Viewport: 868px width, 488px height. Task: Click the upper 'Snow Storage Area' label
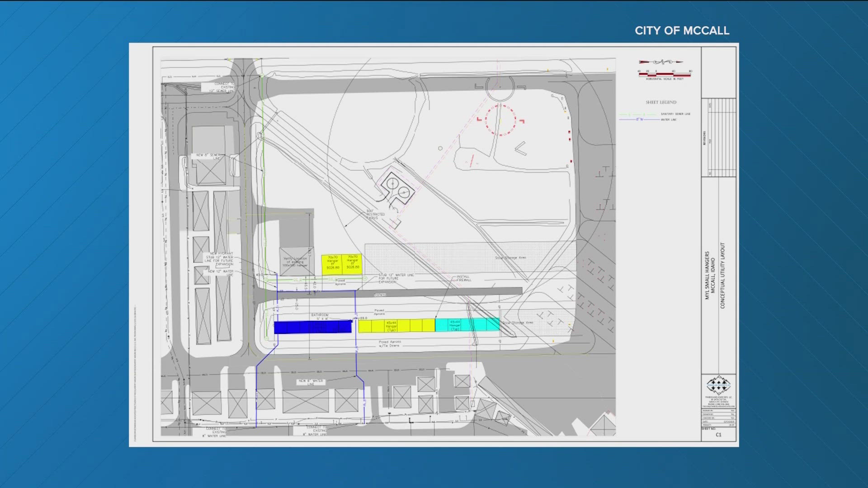click(x=510, y=258)
